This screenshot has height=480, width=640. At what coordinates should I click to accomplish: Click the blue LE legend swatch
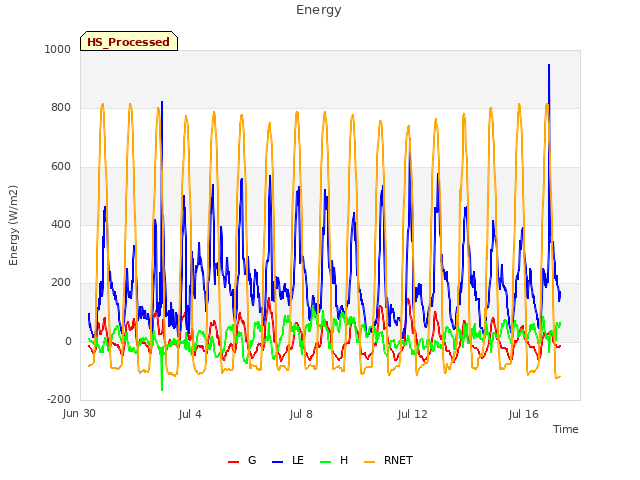coord(277,462)
